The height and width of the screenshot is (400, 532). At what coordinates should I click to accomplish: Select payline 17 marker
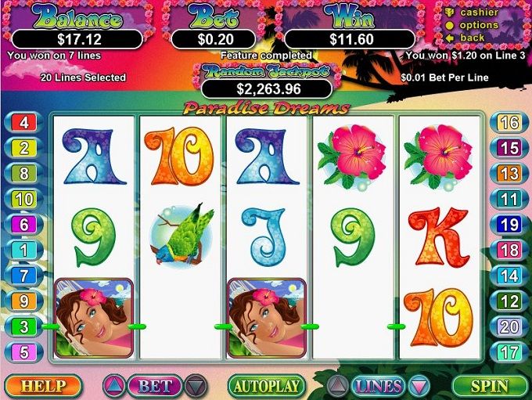tap(509, 352)
